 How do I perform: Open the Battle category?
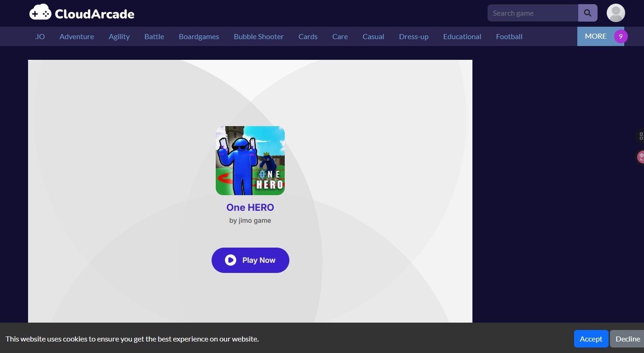click(x=154, y=36)
